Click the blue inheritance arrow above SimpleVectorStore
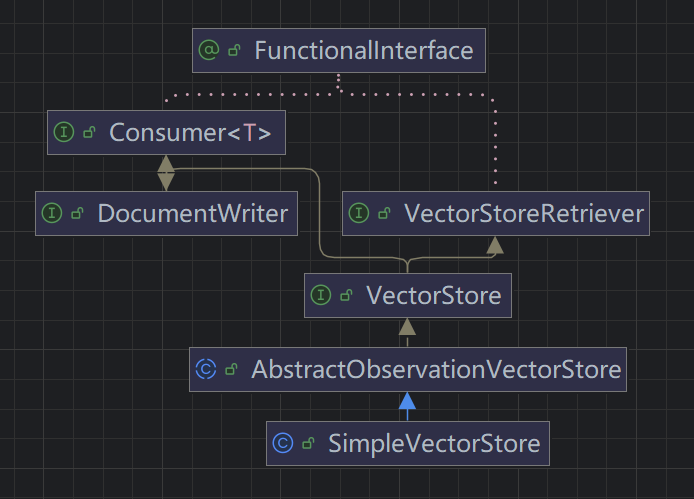694x499 pixels. point(406,402)
